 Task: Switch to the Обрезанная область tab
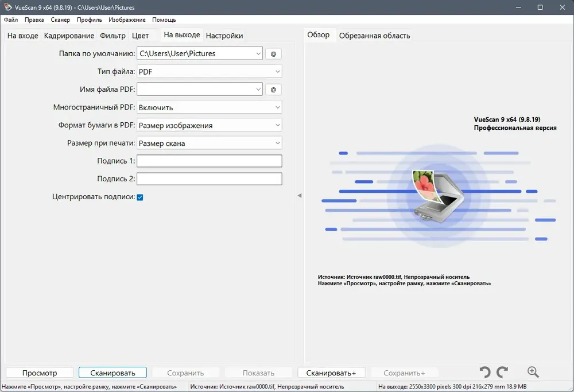tap(374, 36)
